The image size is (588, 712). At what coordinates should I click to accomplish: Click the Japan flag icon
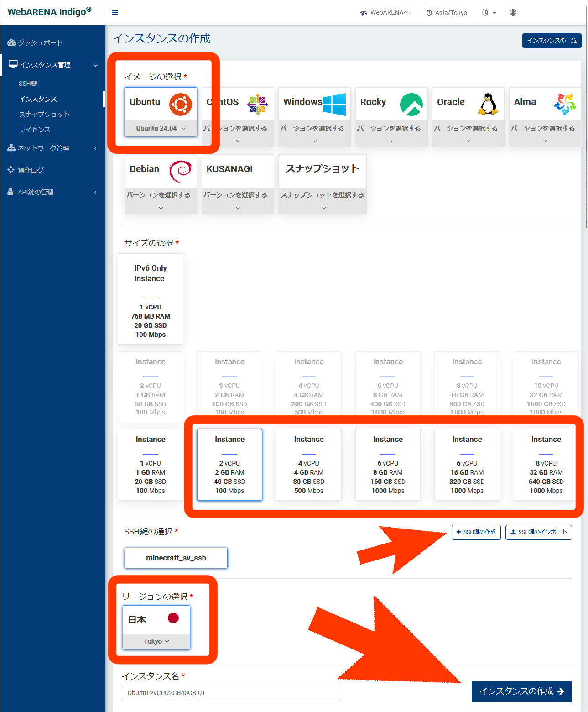(173, 618)
